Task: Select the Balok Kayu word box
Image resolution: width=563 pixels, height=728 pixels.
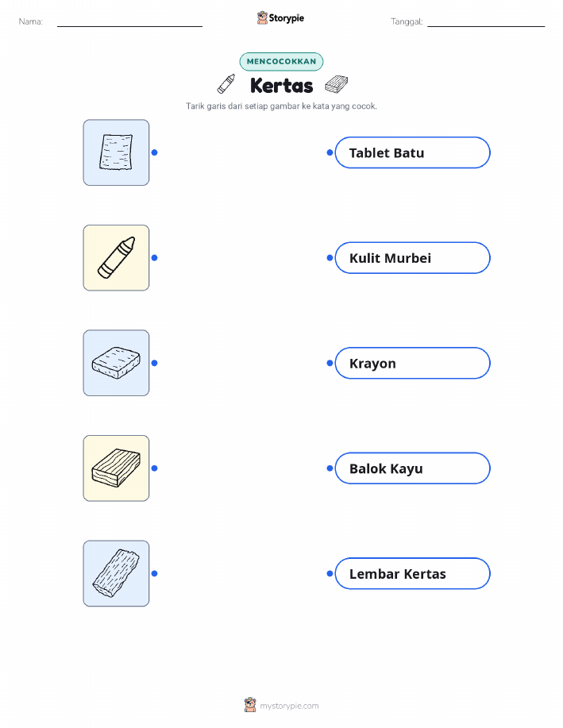Action: pyautogui.click(x=412, y=468)
